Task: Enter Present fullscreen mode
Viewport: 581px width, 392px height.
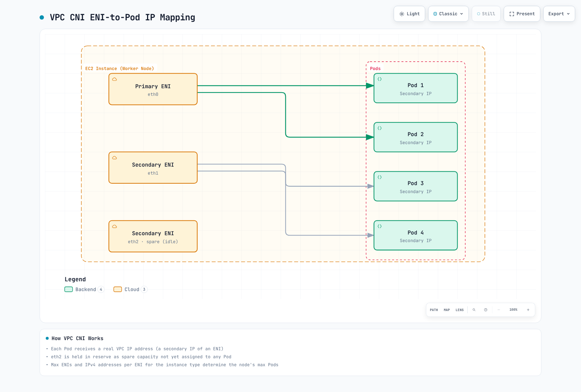Action: 522,14
